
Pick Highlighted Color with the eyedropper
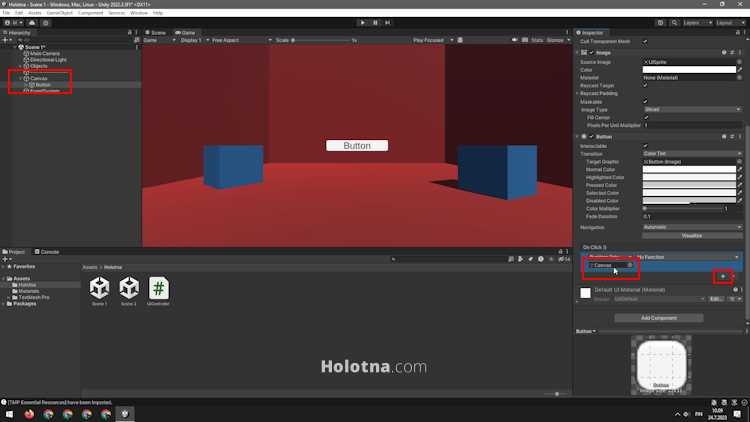[739, 177]
